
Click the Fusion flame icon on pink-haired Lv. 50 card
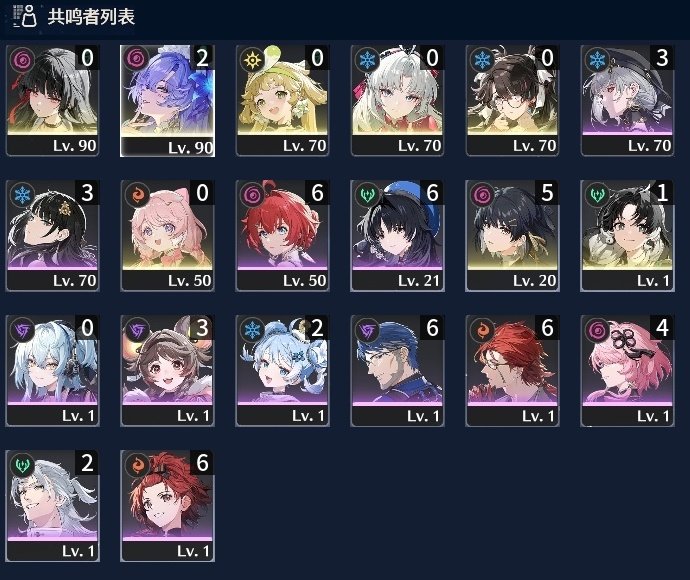(137, 194)
